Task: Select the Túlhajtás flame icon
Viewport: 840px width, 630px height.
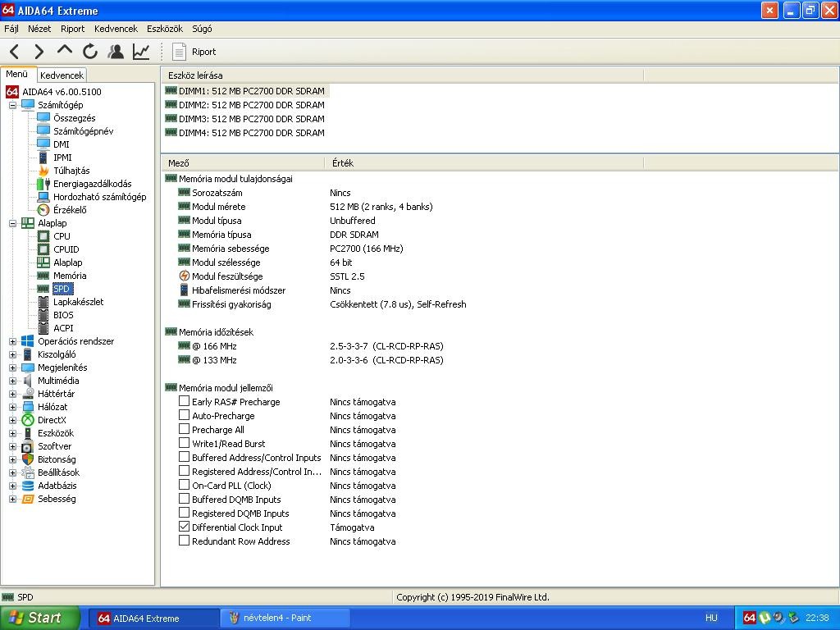Action: (43, 171)
